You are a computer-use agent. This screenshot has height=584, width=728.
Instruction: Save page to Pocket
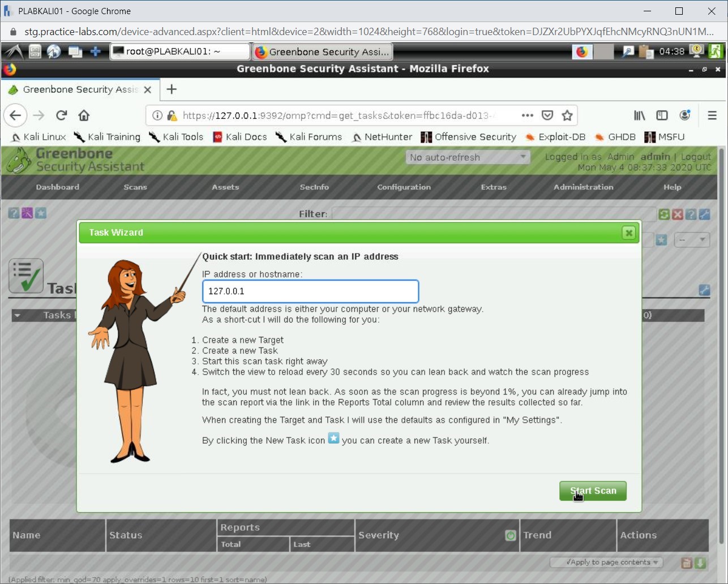tap(547, 115)
